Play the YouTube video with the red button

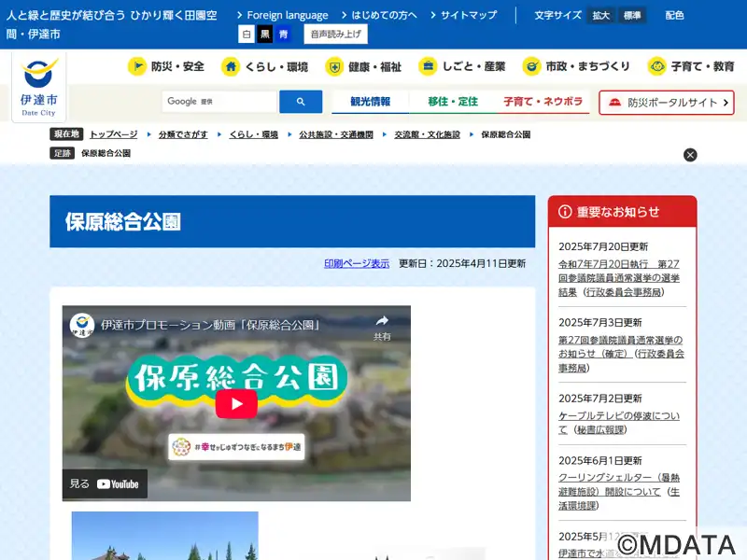point(236,404)
